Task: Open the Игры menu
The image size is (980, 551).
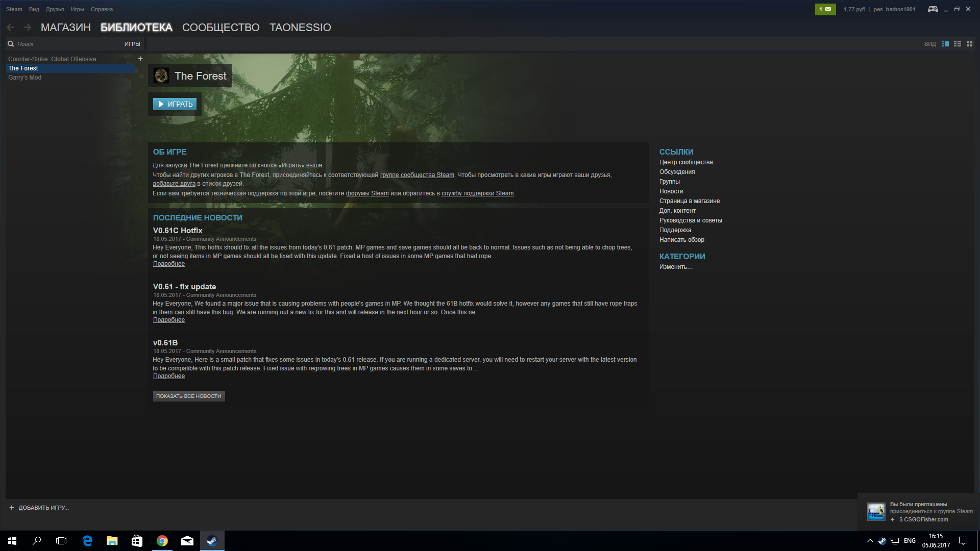Action: point(78,9)
